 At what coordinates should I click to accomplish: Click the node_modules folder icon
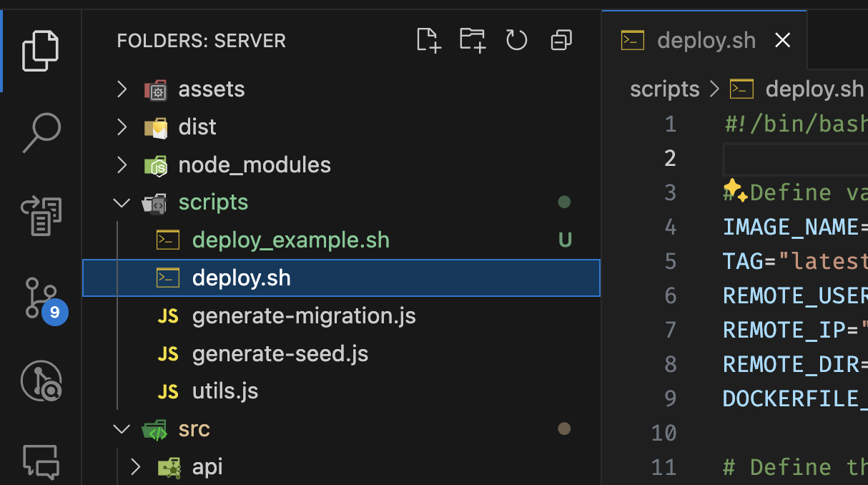[156, 165]
